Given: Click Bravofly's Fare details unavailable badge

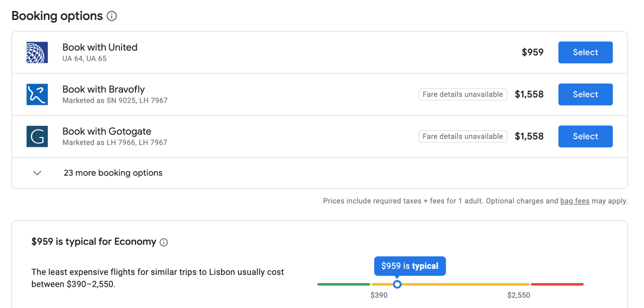Looking at the screenshot, I should tap(462, 95).
